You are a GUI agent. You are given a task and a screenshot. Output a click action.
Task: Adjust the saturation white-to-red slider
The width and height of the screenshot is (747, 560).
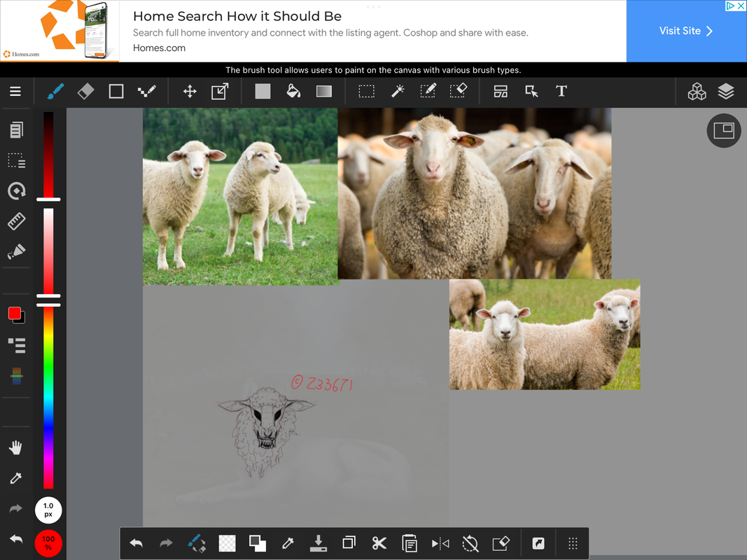(x=48, y=251)
